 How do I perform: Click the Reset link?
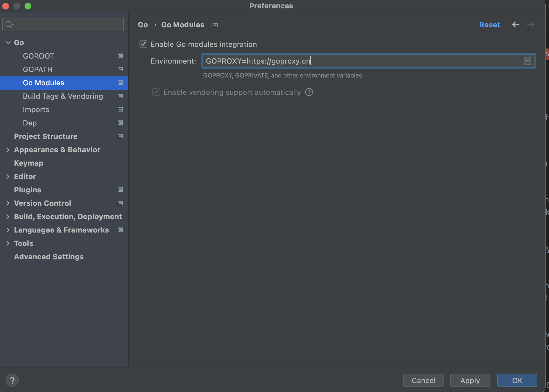click(490, 25)
